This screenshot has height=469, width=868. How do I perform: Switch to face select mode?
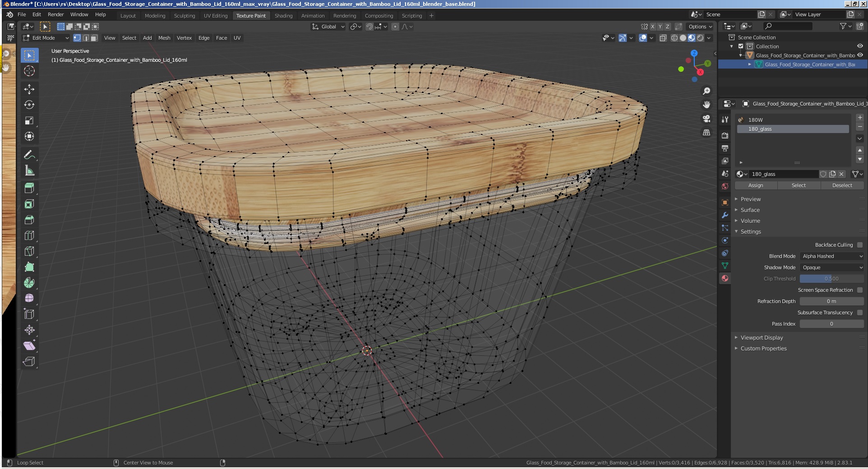click(x=94, y=38)
